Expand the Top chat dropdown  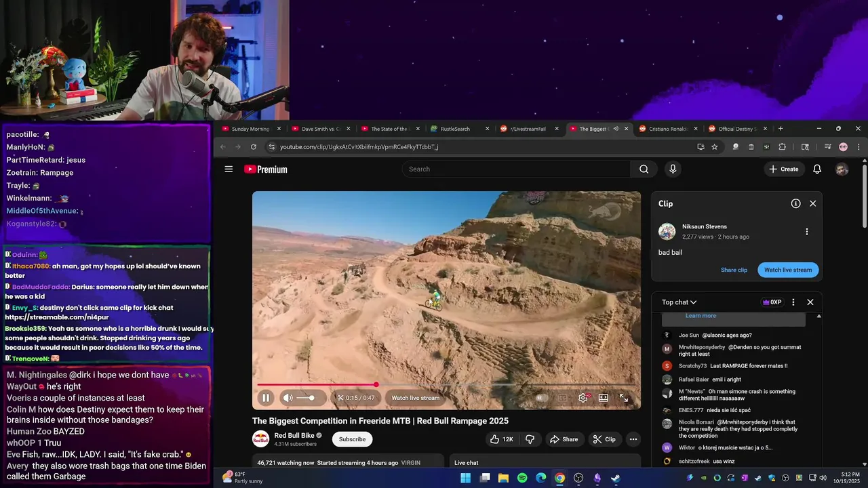pos(679,302)
